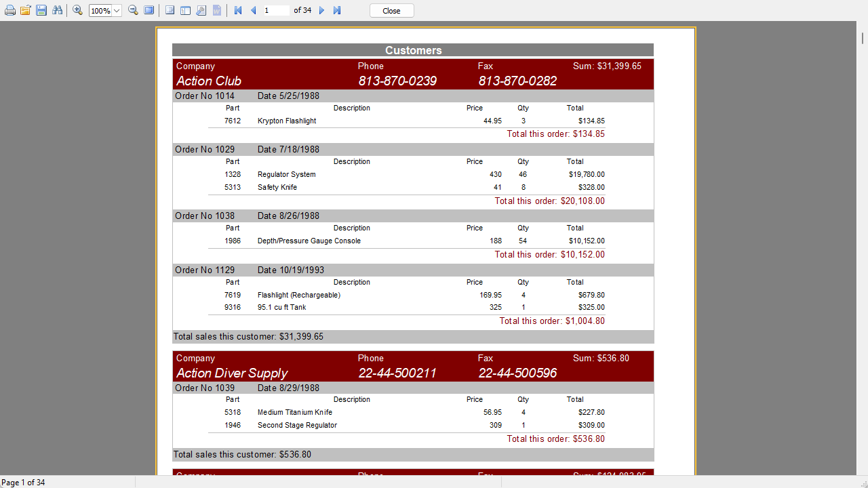Click Total this order: $20,108.00
The height and width of the screenshot is (488, 868).
tap(550, 201)
